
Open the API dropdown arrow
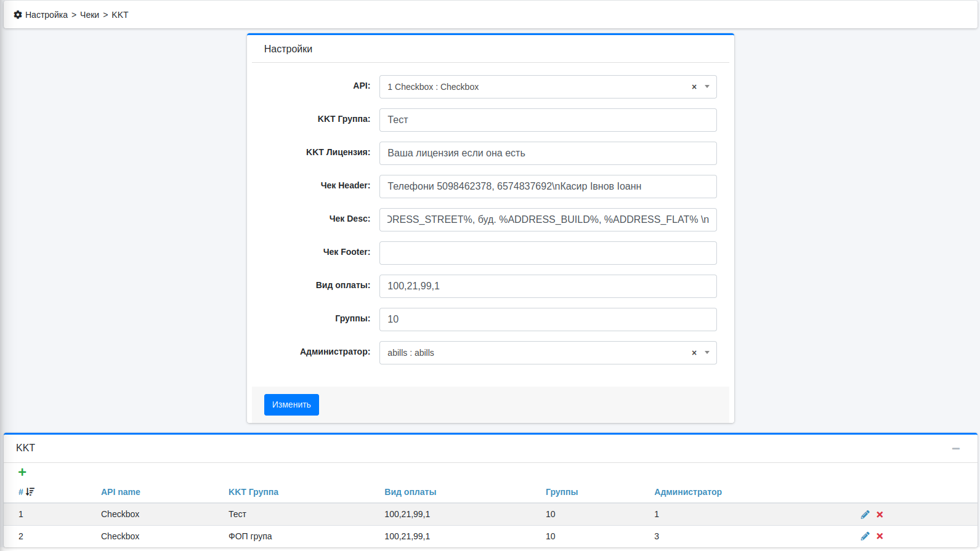tap(707, 87)
